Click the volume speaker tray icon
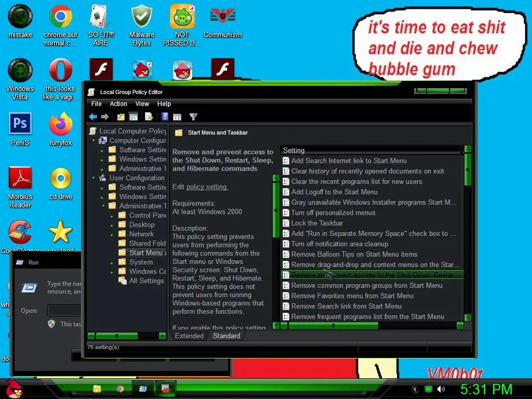The image size is (532, 399). [x=441, y=389]
